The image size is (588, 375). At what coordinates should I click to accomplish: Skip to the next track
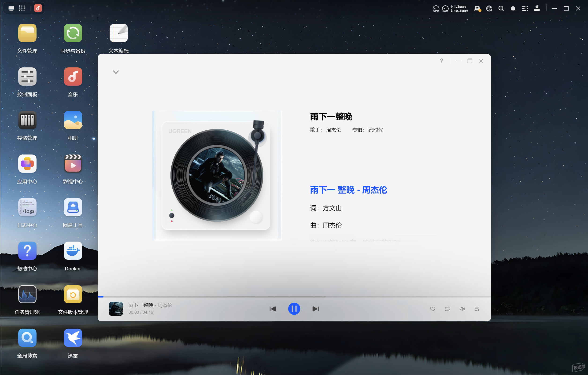click(315, 309)
